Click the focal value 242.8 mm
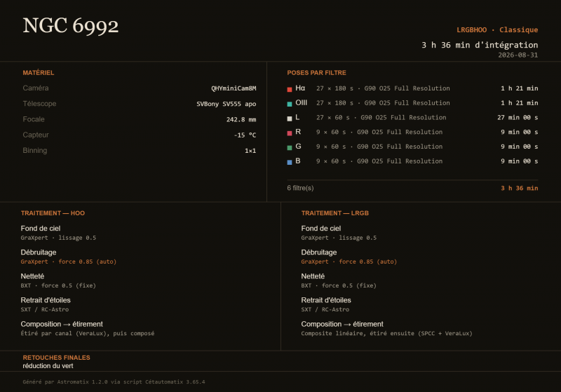 241,119
